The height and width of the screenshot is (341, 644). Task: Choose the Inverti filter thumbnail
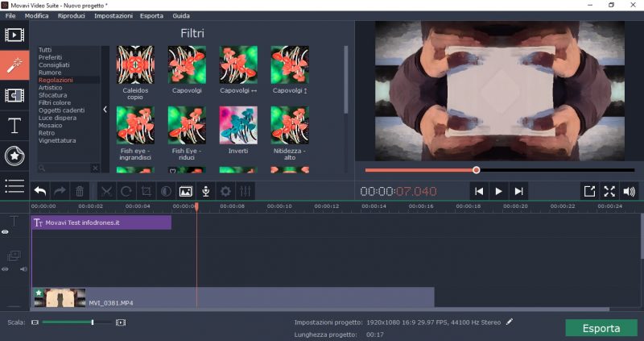[238, 126]
